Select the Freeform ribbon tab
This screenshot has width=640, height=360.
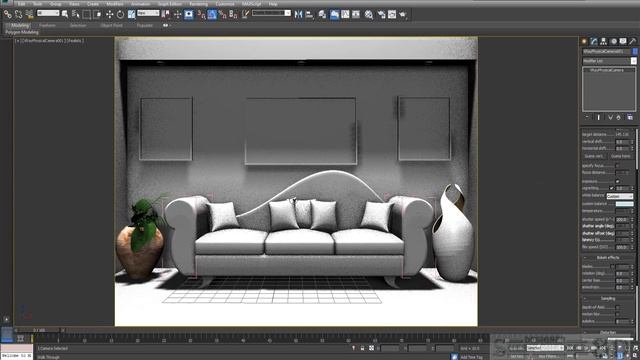click(47, 25)
